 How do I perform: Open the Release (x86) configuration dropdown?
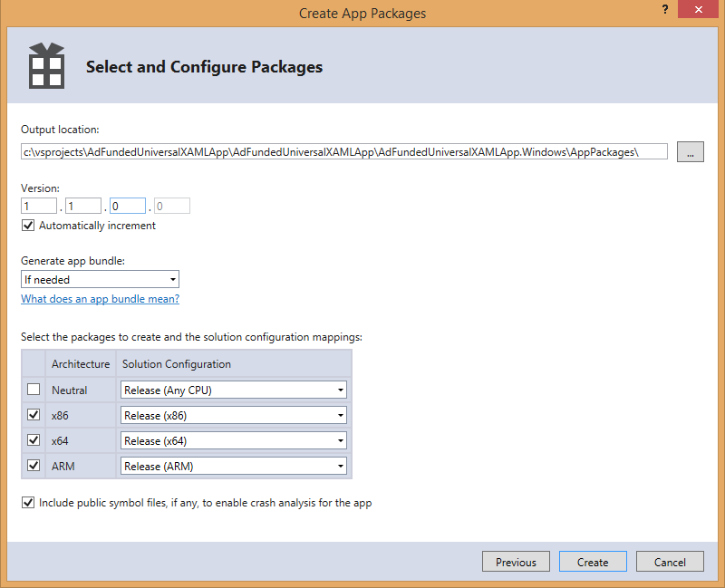[x=341, y=414]
